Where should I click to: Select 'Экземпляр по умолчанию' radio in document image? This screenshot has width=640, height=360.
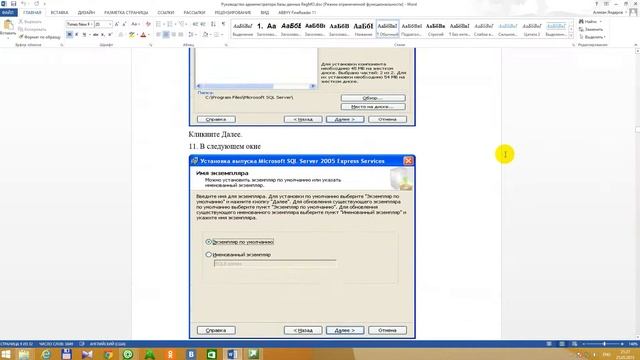[x=209, y=242]
